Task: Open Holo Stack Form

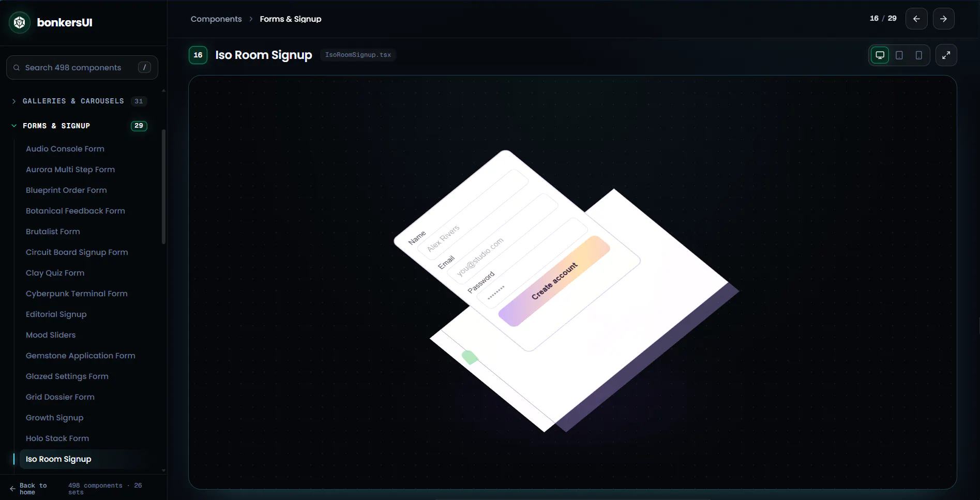Action: (57, 438)
